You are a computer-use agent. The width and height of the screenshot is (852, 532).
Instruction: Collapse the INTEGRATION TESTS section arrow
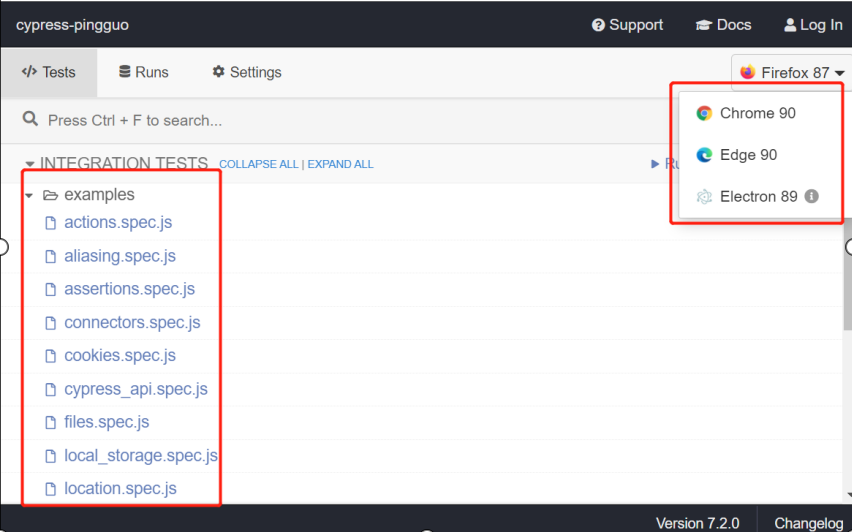(x=29, y=164)
